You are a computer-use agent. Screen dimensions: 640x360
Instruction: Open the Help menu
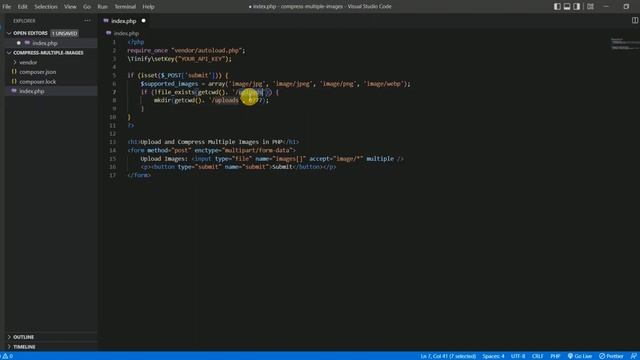pos(148,7)
